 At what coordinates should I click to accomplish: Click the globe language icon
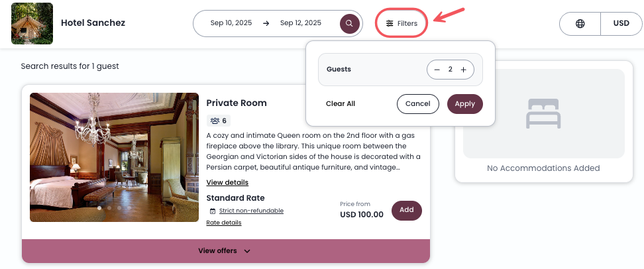[x=580, y=23]
